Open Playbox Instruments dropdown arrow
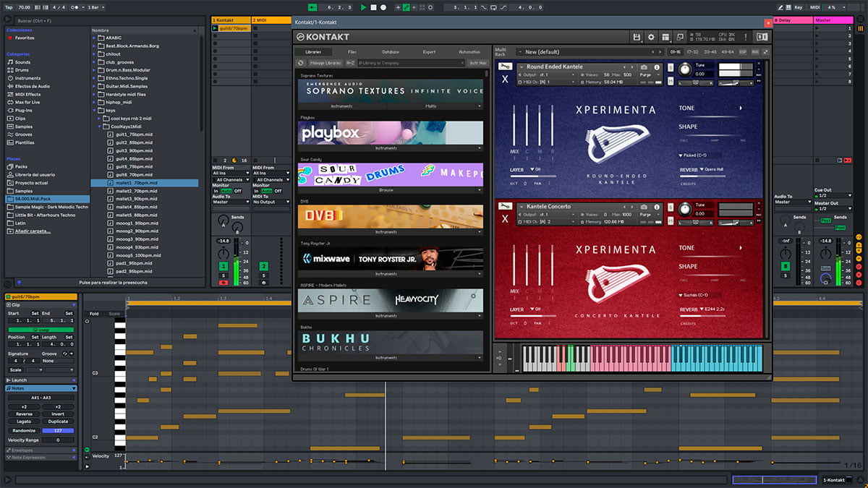The image size is (868, 488). (479, 148)
